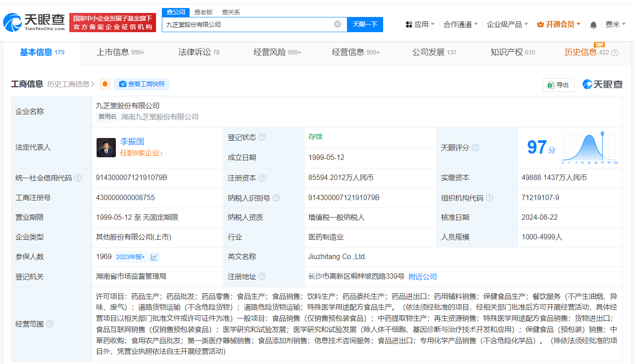Click the notification bell in header
The height and width of the screenshot is (364, 634).
click(x=593, y=25)
